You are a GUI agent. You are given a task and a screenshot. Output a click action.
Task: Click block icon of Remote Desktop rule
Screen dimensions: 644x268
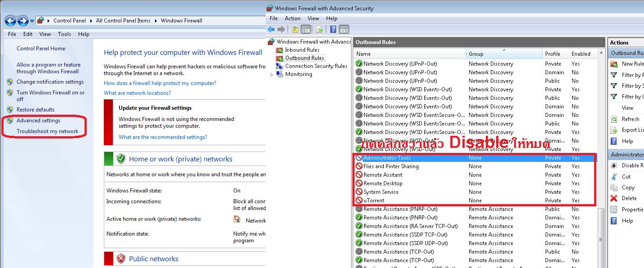coord(359,183)
